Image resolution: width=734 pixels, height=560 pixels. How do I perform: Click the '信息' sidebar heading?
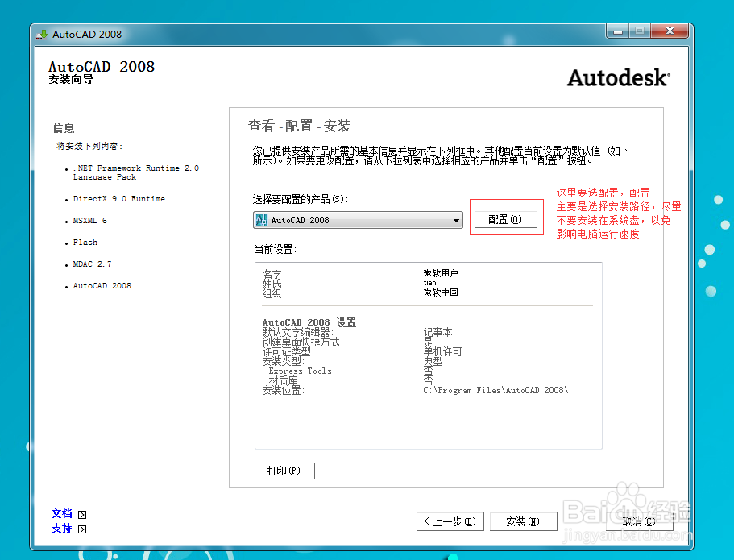[63, 128]
